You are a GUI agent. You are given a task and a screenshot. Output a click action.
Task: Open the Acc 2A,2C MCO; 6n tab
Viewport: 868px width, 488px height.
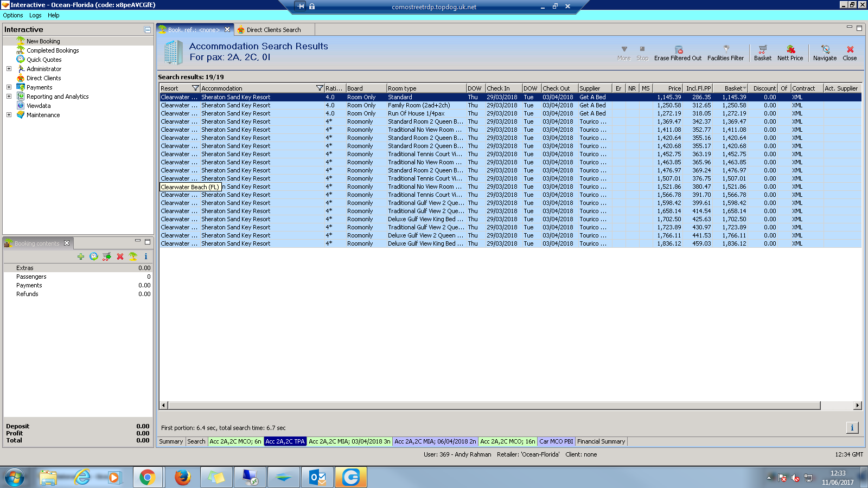[x=235, y=441]
